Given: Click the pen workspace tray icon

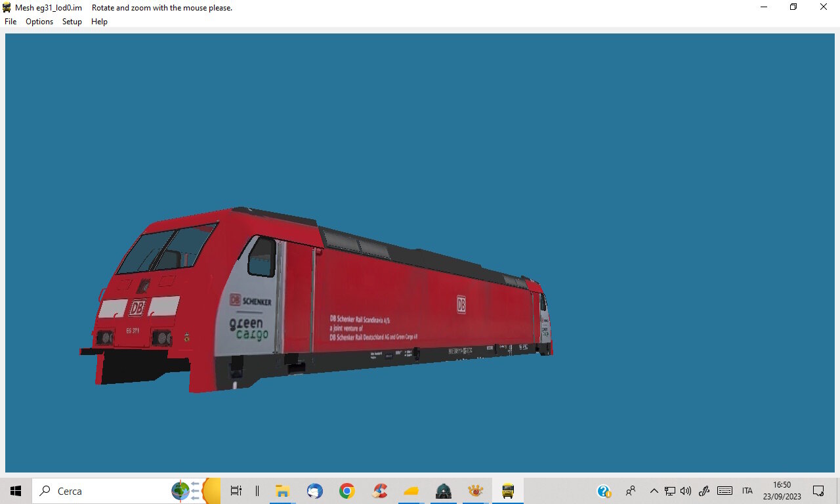Looking at the screenshot, I should (x=704, y=491).
